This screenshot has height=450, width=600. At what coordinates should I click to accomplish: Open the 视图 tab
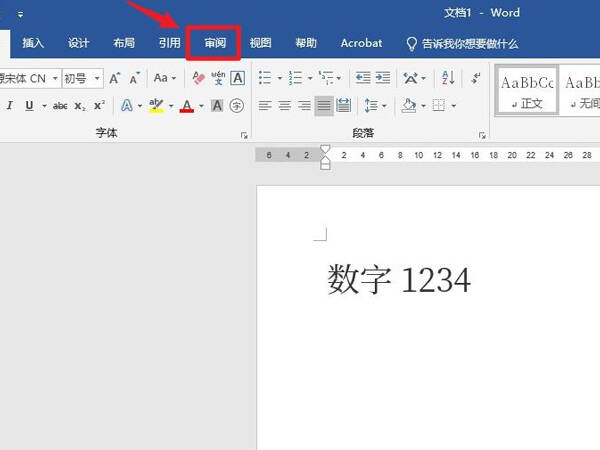point(261,43)
